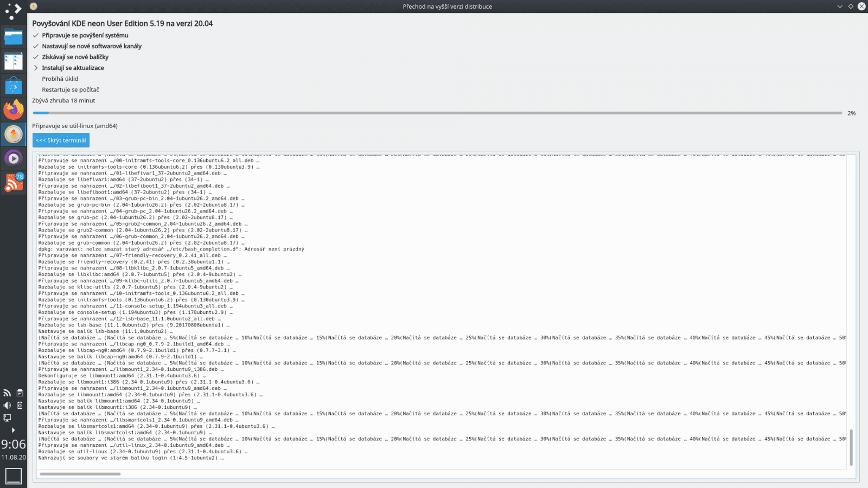Click the show desktop button at panel bottom
Screen dimensions: 868x488
tap(13, 475)
